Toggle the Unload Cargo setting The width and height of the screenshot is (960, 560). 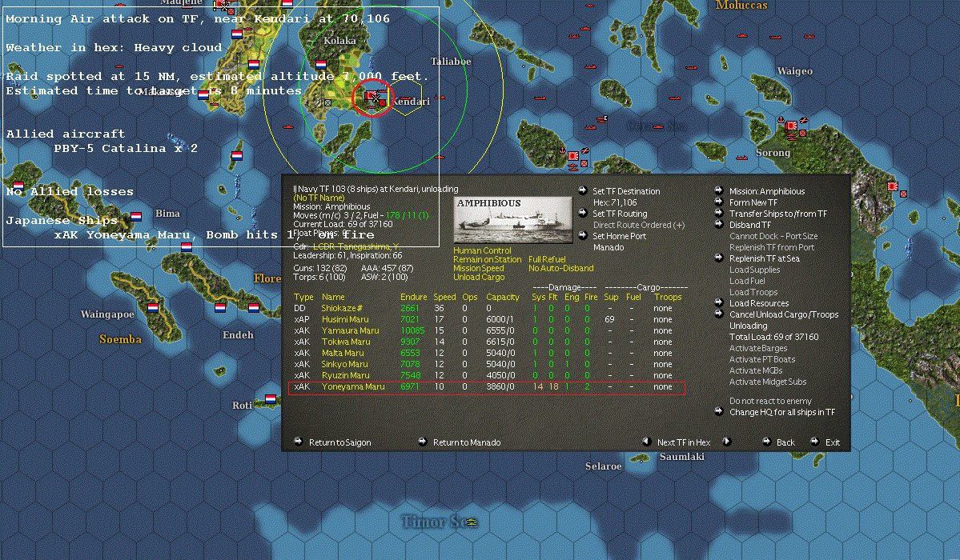(479, 278)
